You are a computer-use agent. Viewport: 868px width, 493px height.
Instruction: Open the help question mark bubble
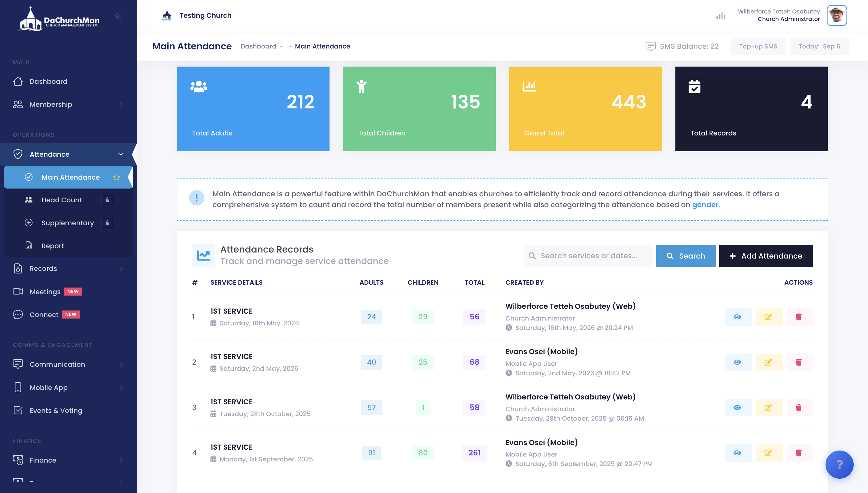pyautogui.click(x=839, y=464)
